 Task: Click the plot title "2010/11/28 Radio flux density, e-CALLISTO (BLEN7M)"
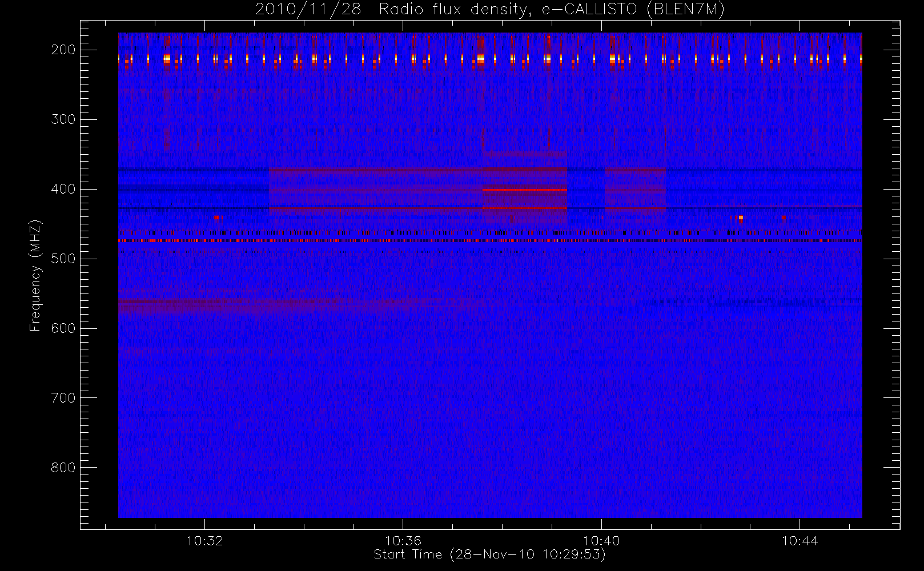pos(490,10)
